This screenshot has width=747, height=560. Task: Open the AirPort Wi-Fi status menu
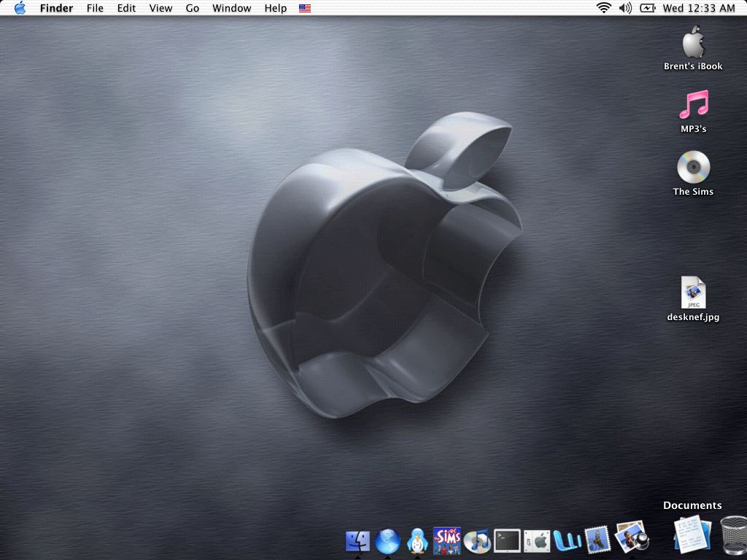603,8
